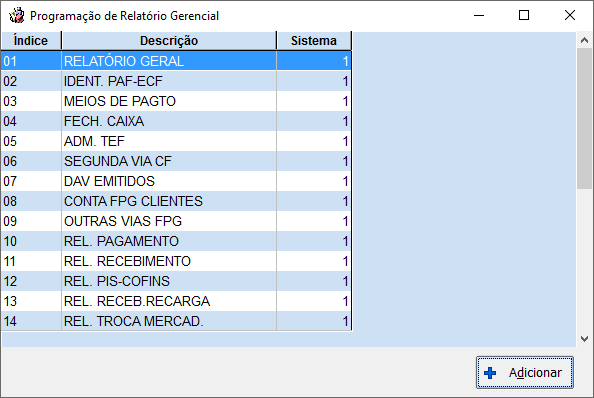Screen dimensions: 594x398
Task: Select the SEGUNDA VIA CF row
Action: (176, 161)
